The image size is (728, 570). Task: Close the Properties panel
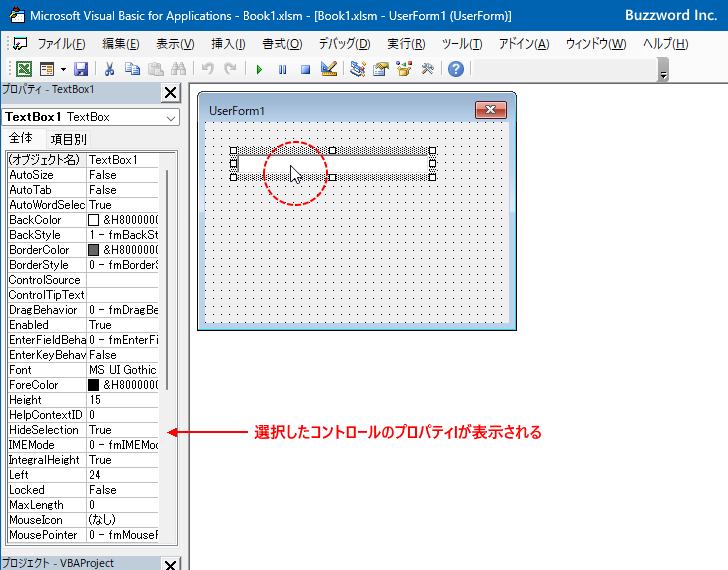[170, 92]
